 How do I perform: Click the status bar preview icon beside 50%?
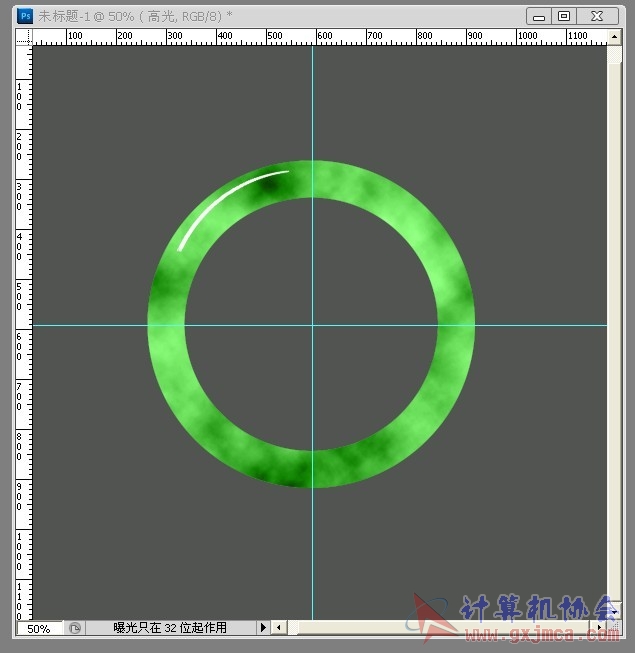point(75,628)
